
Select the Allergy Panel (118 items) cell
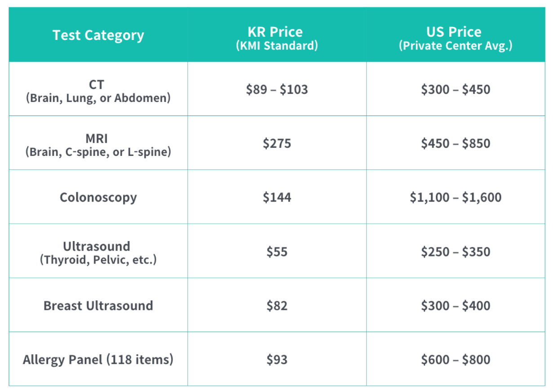pyautogui.click(x=98, y=359)
